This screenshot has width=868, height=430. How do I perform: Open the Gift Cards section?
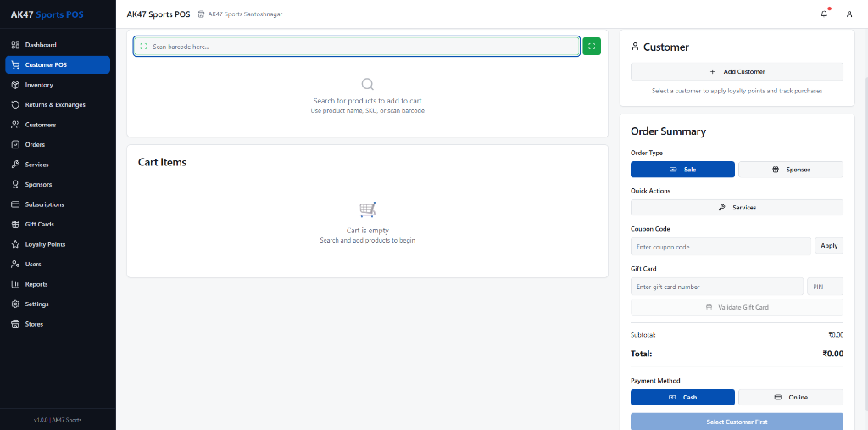[39, 225]
